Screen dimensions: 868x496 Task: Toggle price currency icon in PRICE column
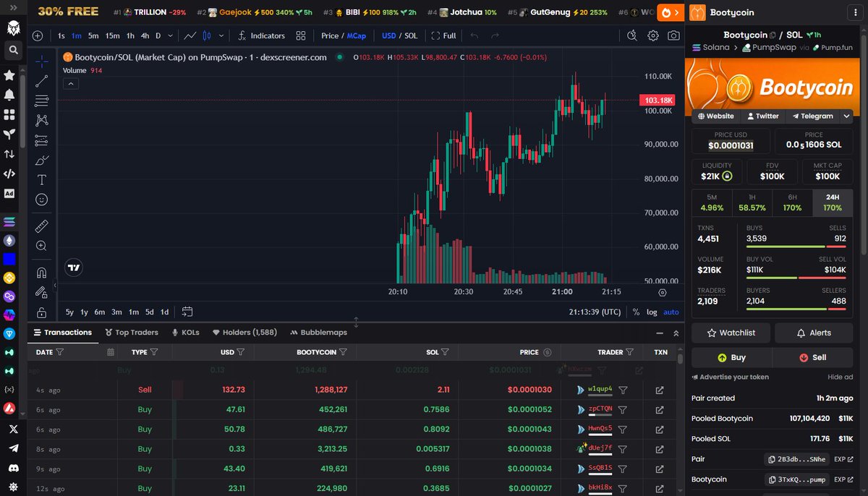pos(547,352)
